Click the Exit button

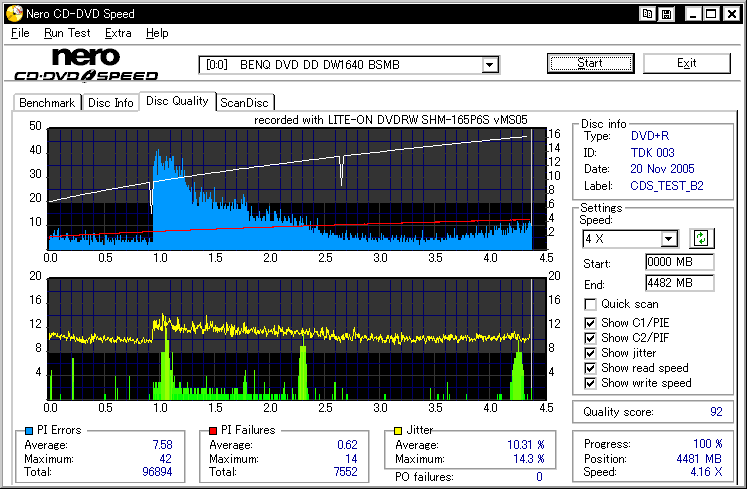(x=686, y=63)
